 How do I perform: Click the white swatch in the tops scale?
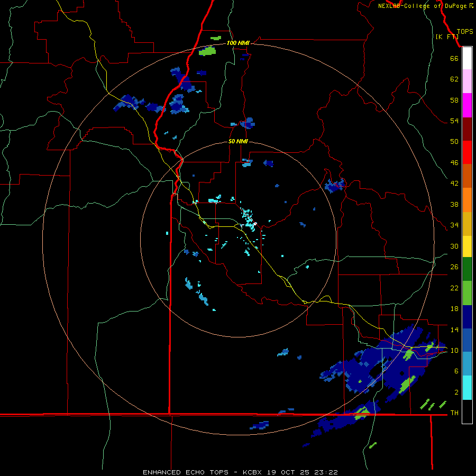pyautogui.click(x=467, y=58)
